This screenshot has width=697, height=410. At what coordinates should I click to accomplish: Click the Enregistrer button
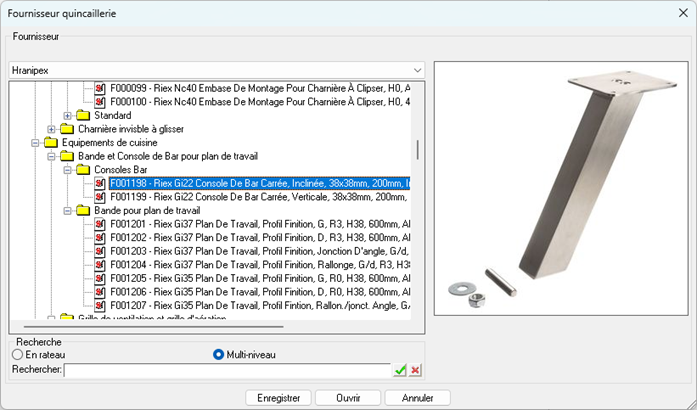click(x=278, y=397)
